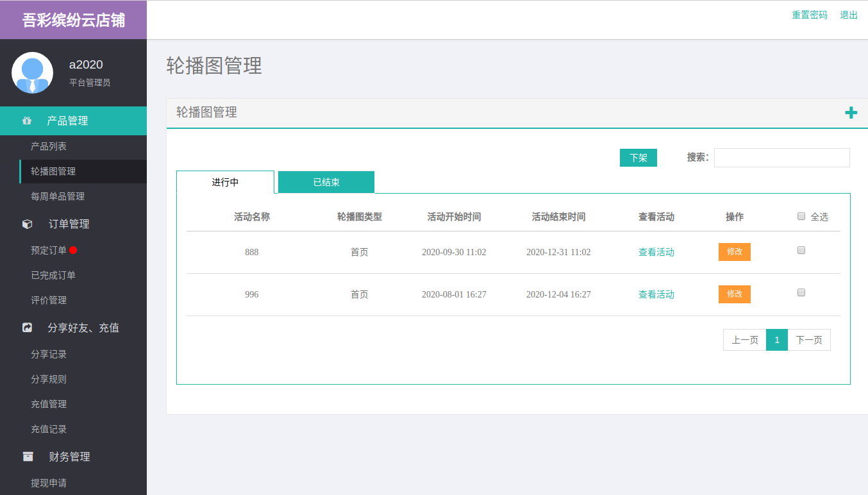Collapse the 产品管理 sidebar section
868x495 pixels.
click(67, 121)
